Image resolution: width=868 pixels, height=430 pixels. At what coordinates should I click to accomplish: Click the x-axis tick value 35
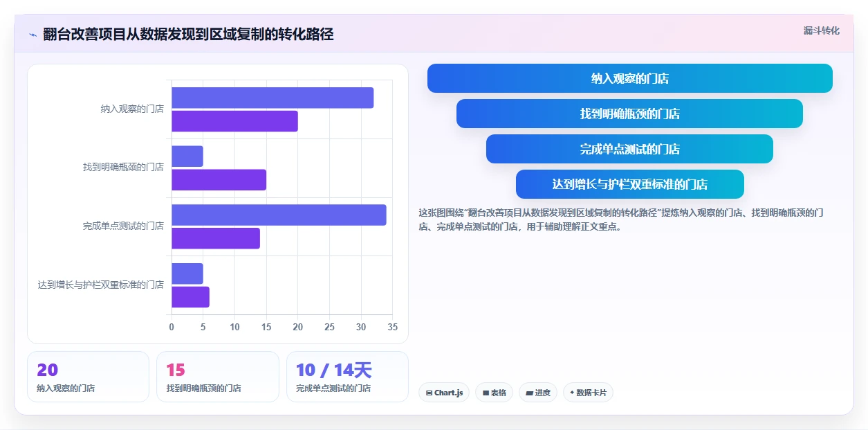(x=392, y=327)
